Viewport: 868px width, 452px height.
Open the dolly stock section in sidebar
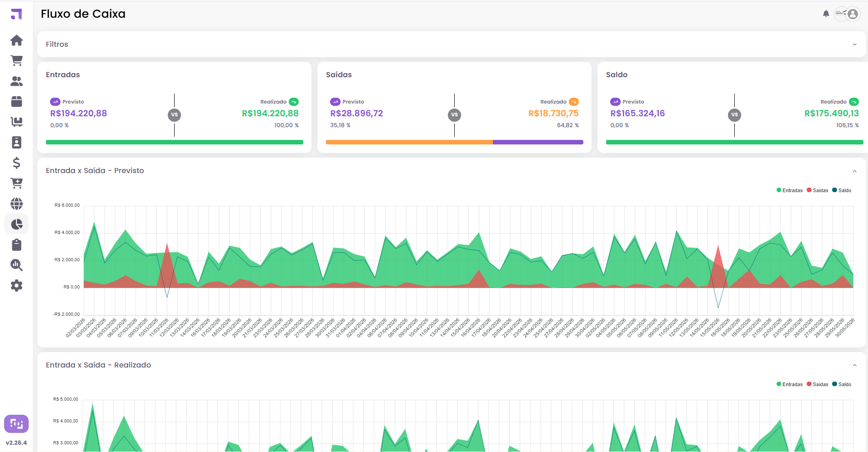(16, 122)
